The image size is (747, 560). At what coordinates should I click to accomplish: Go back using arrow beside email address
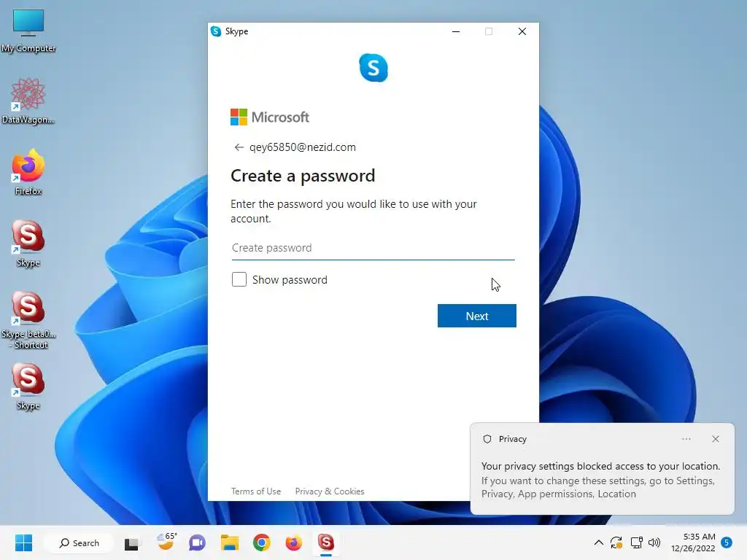[x=239, y=147]
